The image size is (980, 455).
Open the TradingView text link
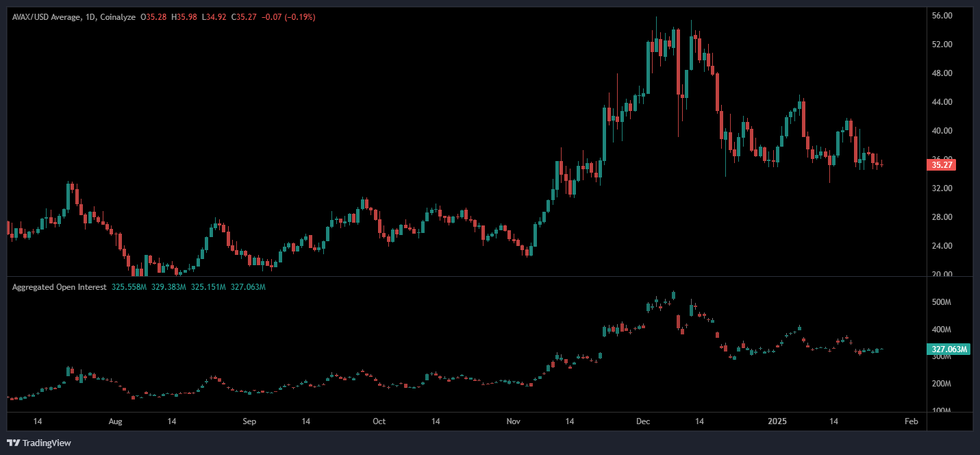[47, 443]
